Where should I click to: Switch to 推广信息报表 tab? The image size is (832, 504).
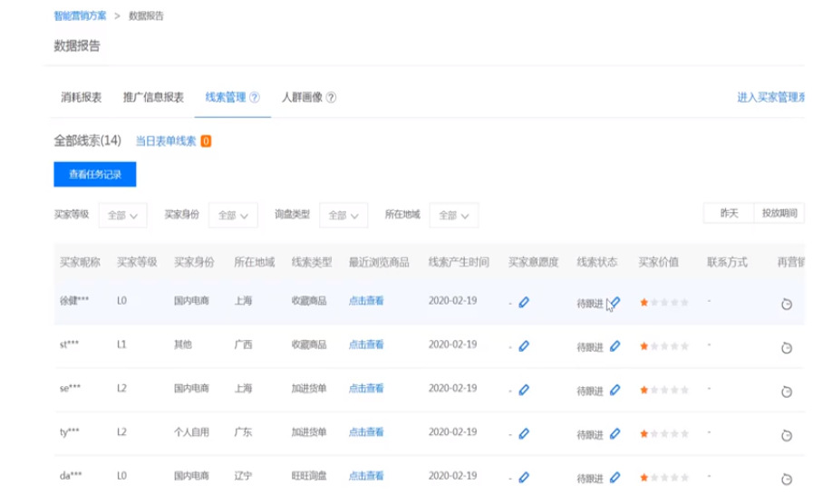[x=153, y=98]
